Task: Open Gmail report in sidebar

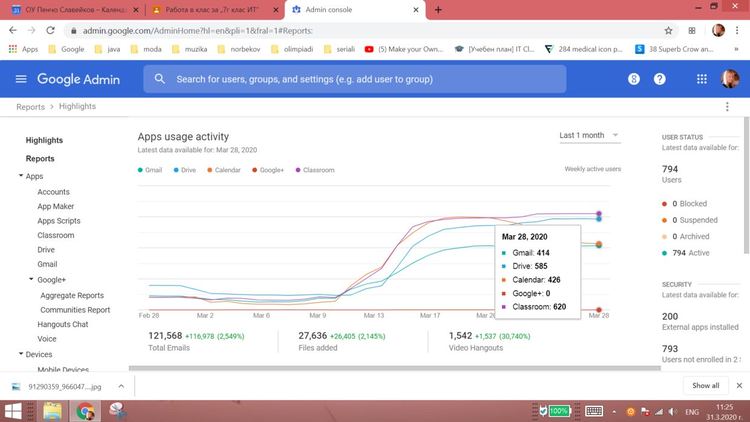Action: [x=47, y=264]
